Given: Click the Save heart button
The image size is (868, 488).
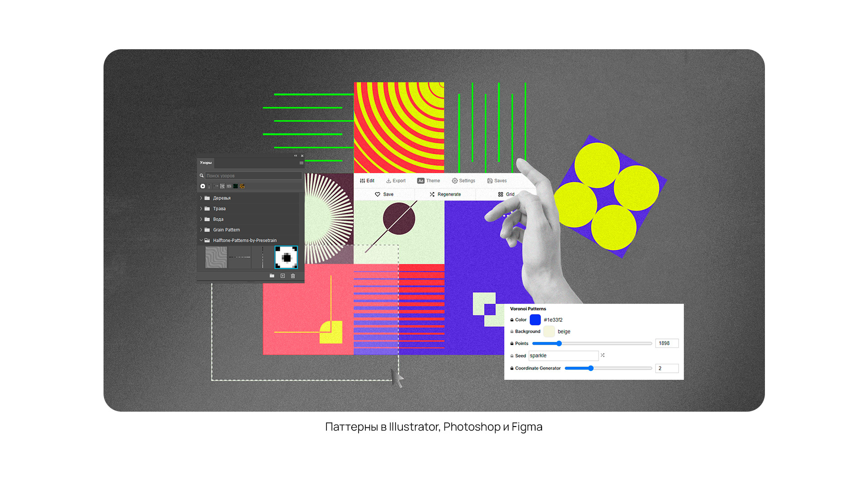Looking at the screenshot, I should pos(384,194).
